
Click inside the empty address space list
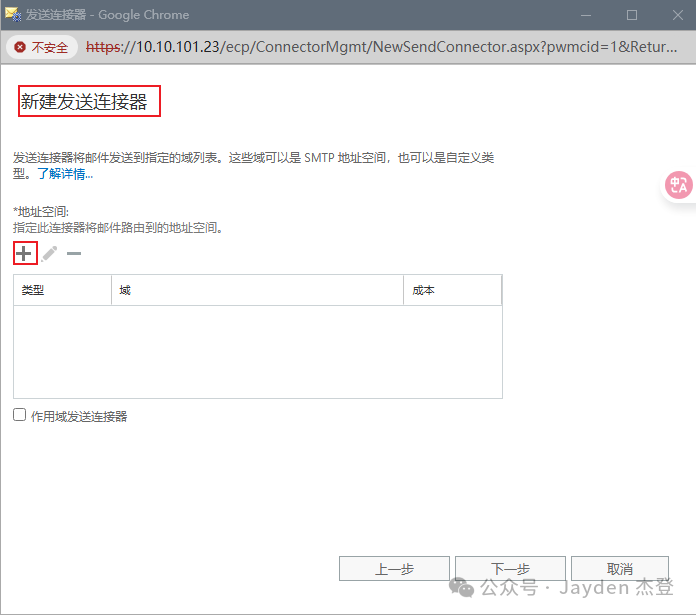(x=257, y=350)
